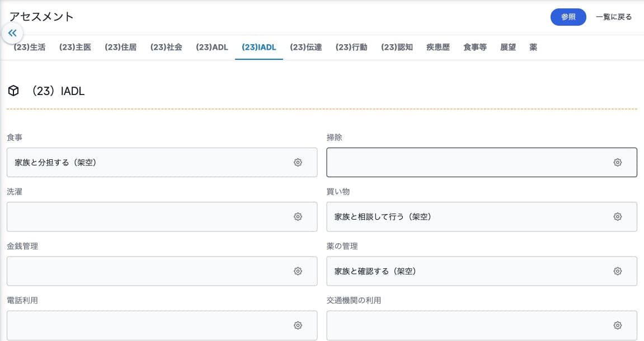Click gear icon in 買い物 field

click(617, 217)
